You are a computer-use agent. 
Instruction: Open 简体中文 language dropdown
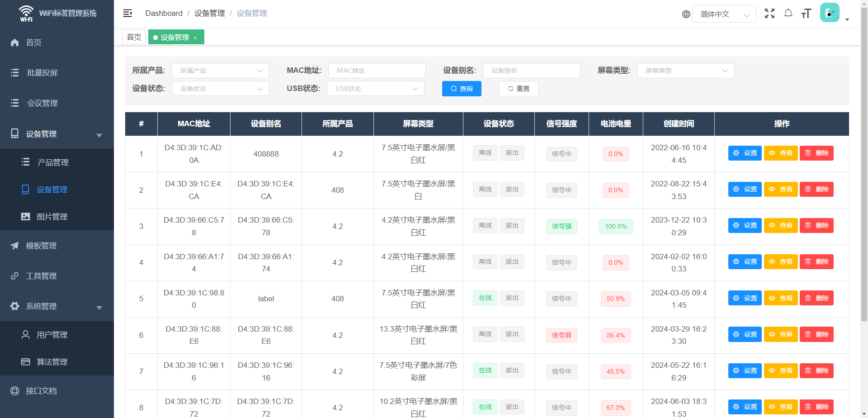tap(724, 14)
